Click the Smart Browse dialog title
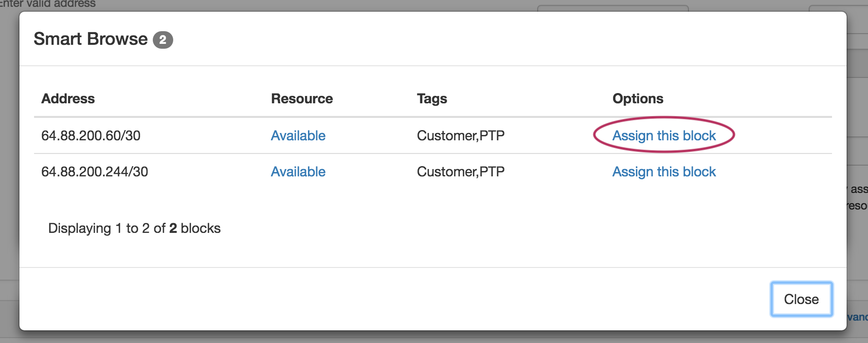The height and width of the screenshot is (343, 868). (x=90, y=39)
